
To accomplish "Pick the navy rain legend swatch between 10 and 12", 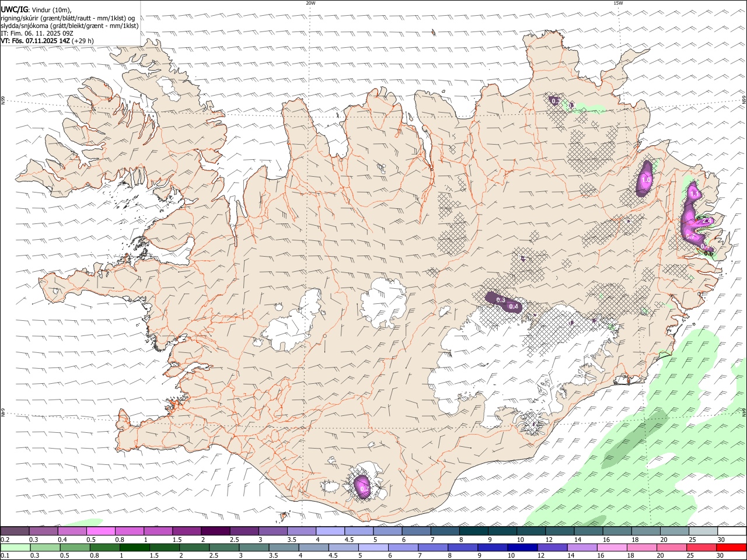I will pyautogui.click(x=521, y=548).
